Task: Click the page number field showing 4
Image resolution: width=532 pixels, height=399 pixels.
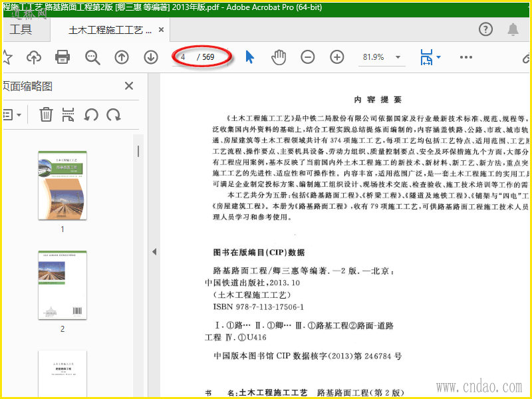Action: [x=184, y=57]
